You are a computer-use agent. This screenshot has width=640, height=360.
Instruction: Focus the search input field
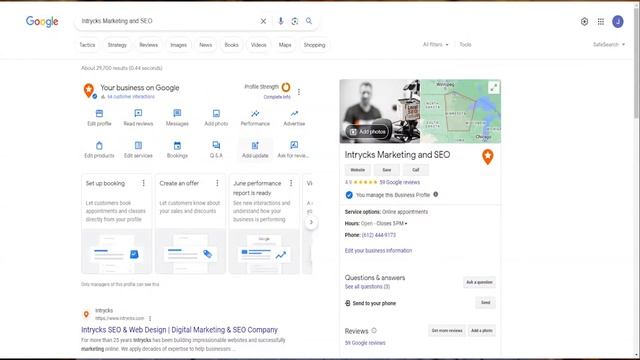click(x=167, y=21)
